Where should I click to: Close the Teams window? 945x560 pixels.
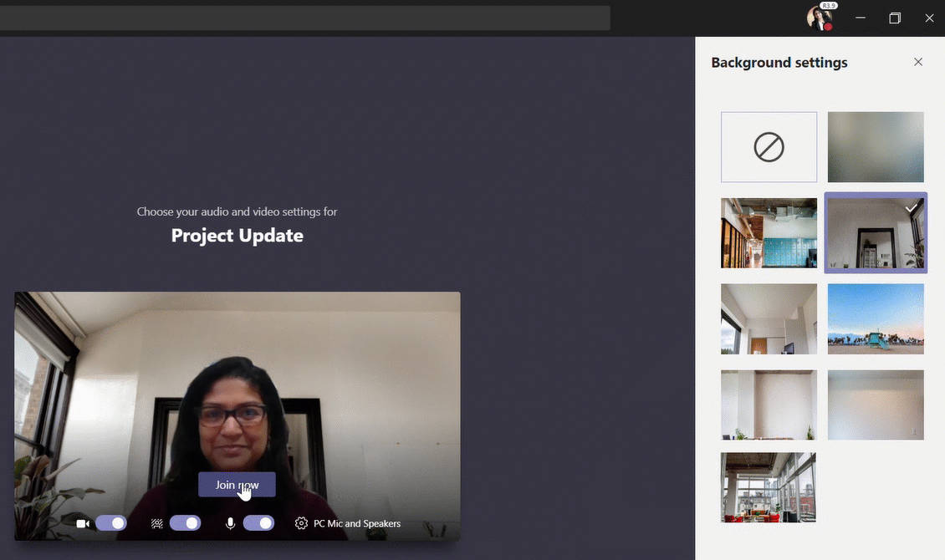929,18
